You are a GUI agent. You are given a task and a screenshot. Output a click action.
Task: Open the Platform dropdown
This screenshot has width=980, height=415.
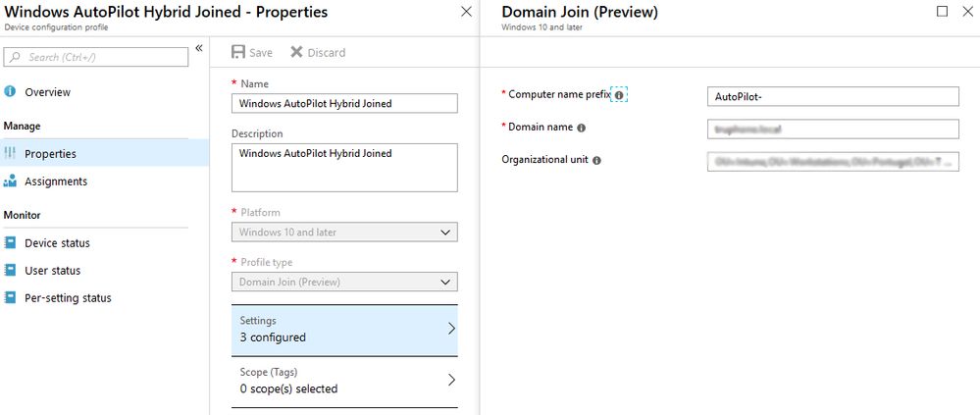click(344, 233)
